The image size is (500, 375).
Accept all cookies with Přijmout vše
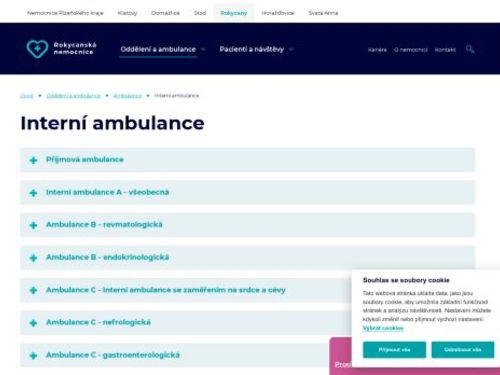394,350
